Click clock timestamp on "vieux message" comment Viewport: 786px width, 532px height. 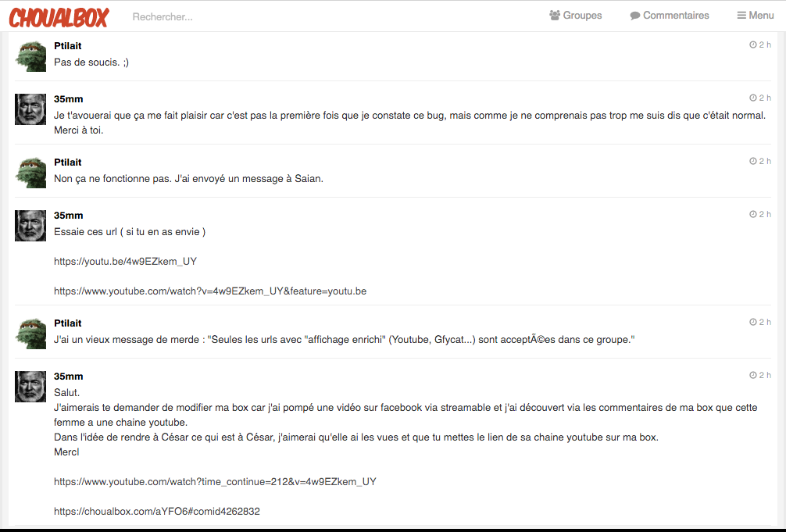point(760,323)
